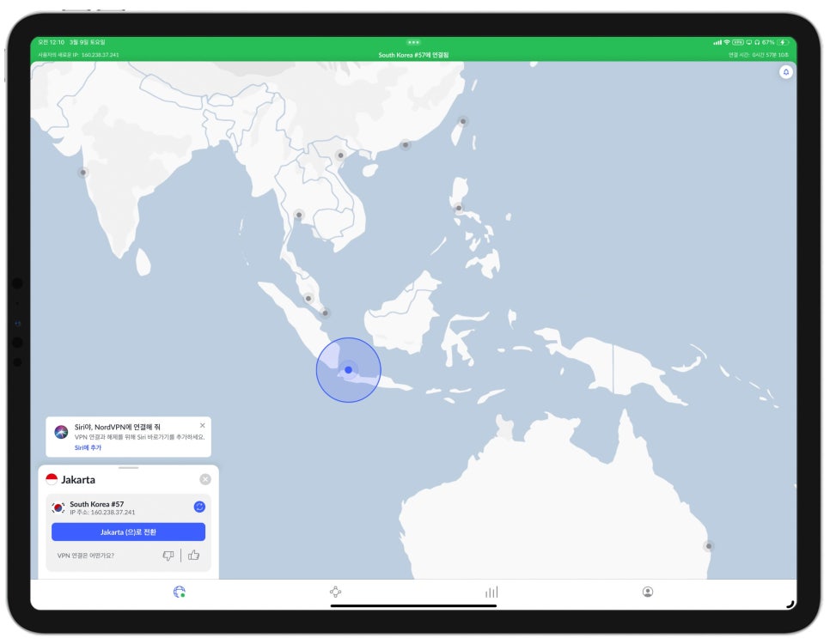Click the 'Siri야, NordVPN에 연결해 줘' heading
The height and width of the screenshot is (644, 830).
tap(118, 427)
